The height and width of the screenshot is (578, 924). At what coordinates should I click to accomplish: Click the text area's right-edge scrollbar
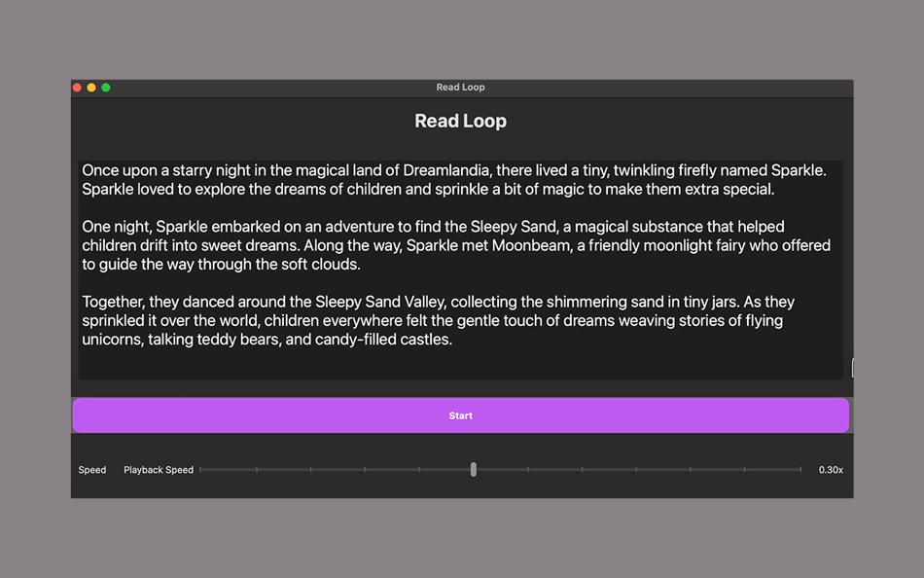[x=852, y=367]
